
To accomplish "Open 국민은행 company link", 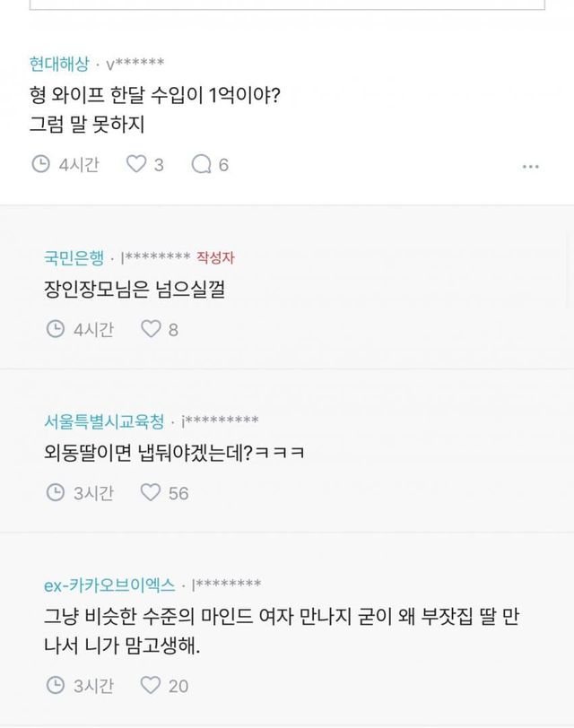I will (74, 258).
